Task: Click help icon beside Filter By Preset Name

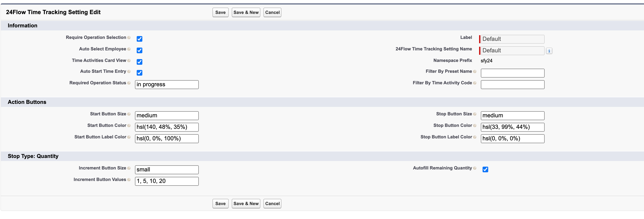Action: click(x=475, y=71)
